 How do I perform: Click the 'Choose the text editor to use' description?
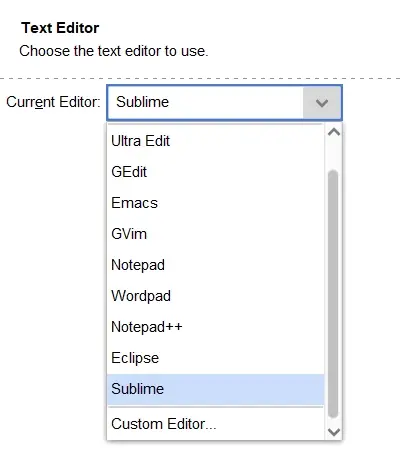(x=114, y=51)
